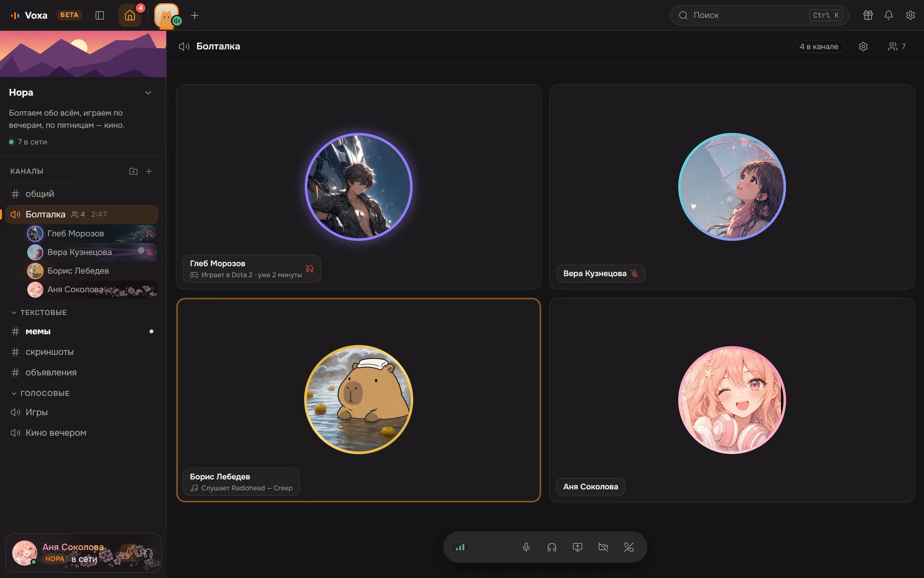Open the gift icon in top bar

tap(868, 15)
